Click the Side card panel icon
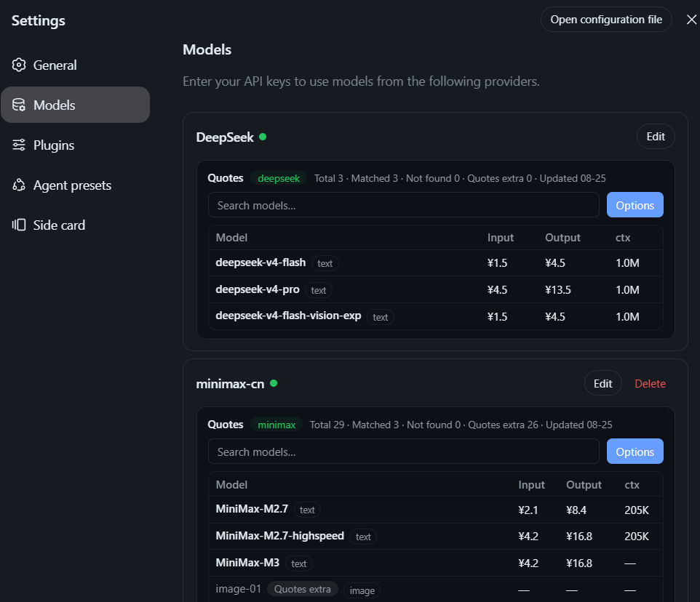Screen dimensions: 700x602 [x=19, y=225]
